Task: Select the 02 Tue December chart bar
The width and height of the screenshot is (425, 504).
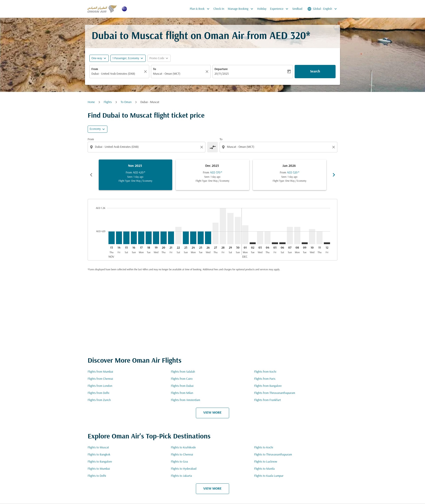Action: tap(253, 243)
